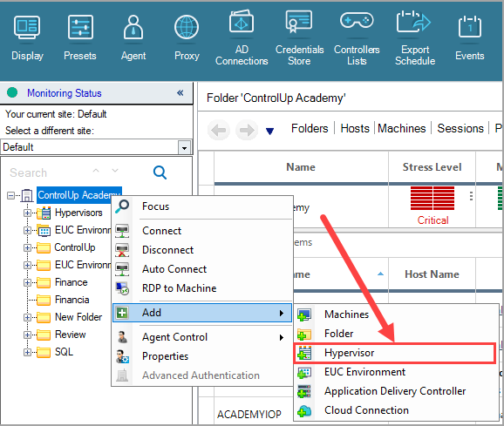Select Focus in the context menu
The width and height of the screenshot is (504, 426).
202,206
